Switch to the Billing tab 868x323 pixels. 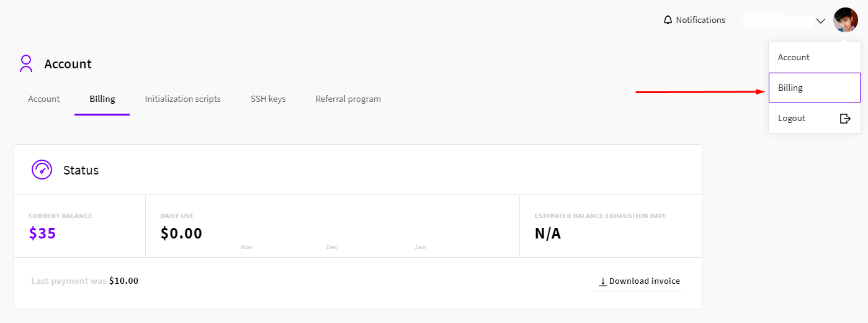(x=102, y=99)
